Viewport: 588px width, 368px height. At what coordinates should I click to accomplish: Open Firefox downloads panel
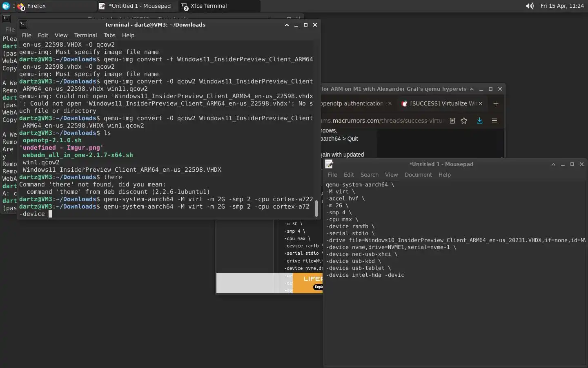(x=479, y=121)
